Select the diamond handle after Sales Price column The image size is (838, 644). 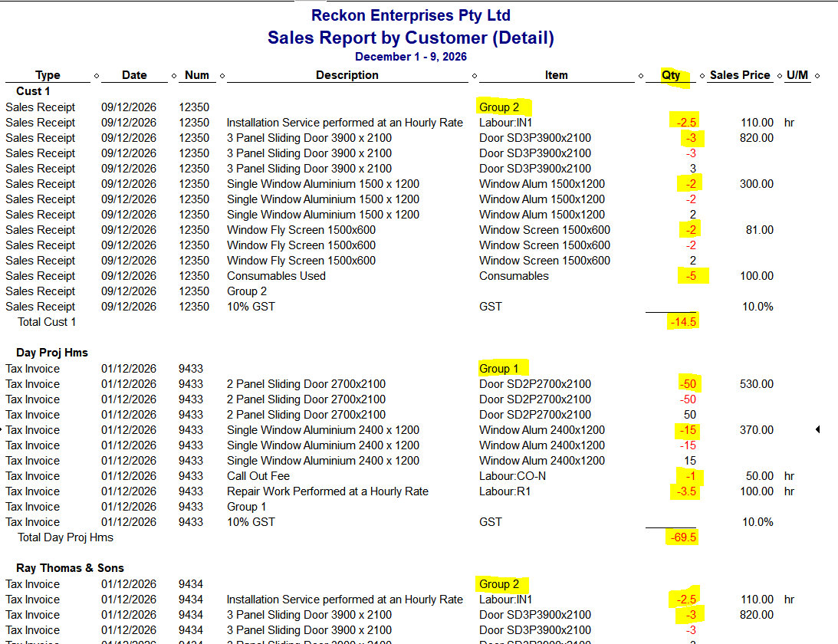(780, 76)
